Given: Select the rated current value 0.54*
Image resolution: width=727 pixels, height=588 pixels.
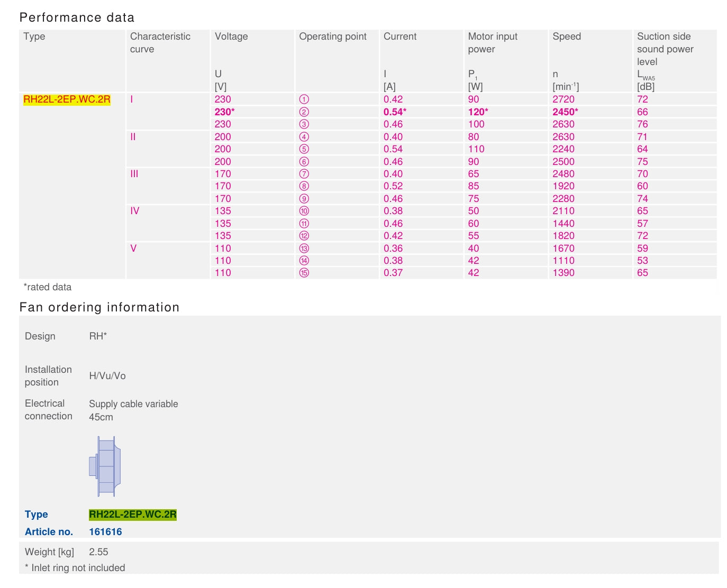Looking at the screenshot, I should pos(395,112).
